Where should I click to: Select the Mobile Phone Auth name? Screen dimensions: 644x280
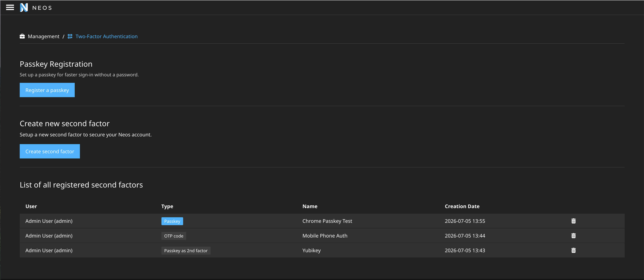pyautogui.click(x=325, y=236)
